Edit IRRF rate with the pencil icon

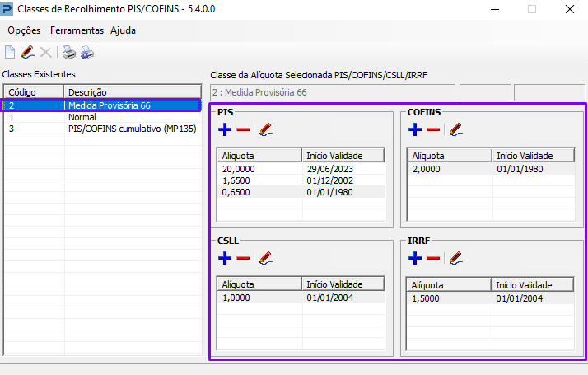455,258
